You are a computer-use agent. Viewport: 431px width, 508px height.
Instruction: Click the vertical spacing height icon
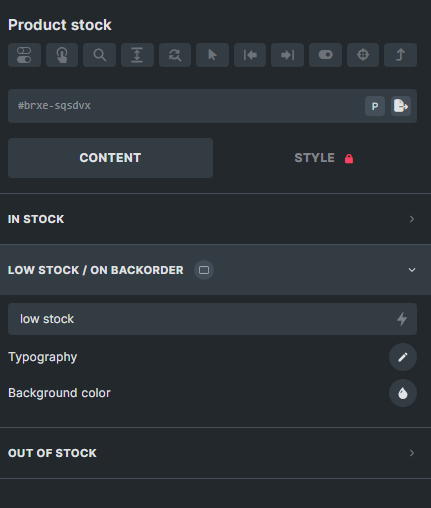tap(137, 55)
